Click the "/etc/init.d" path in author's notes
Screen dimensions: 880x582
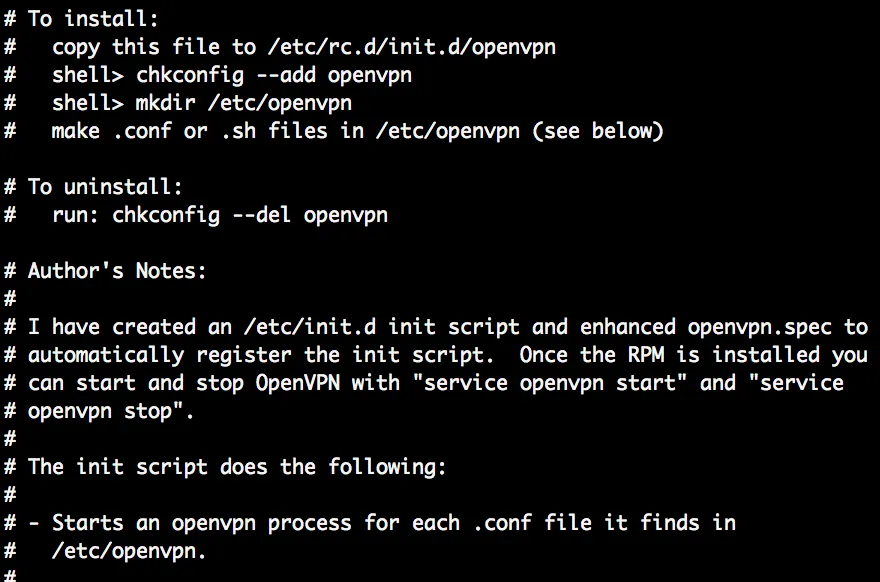(x=312, y=327)
